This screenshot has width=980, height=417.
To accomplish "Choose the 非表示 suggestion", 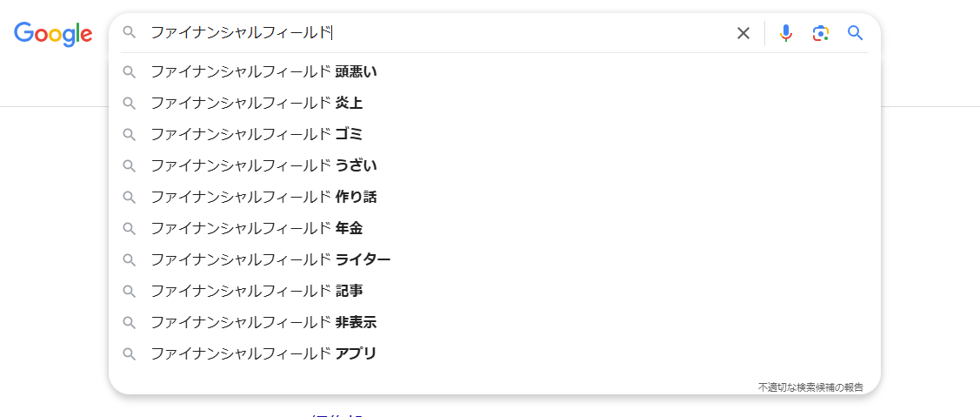I will click(263, 322).
